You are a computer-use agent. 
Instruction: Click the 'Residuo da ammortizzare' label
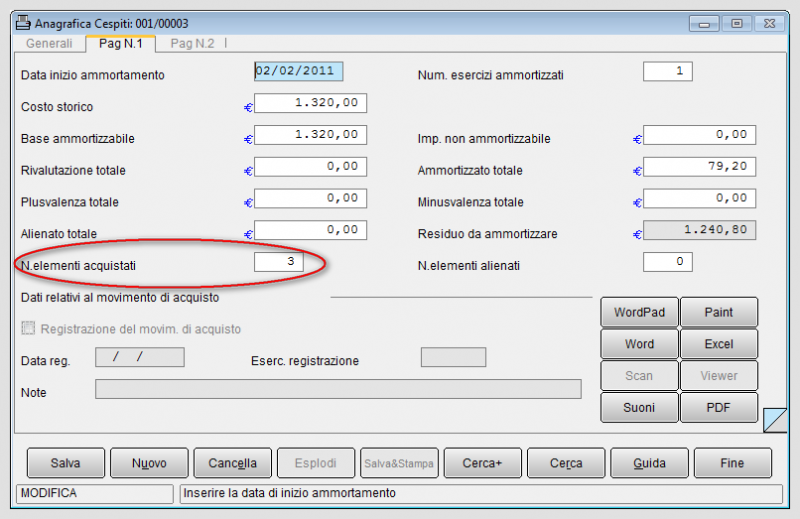[487, 234]
